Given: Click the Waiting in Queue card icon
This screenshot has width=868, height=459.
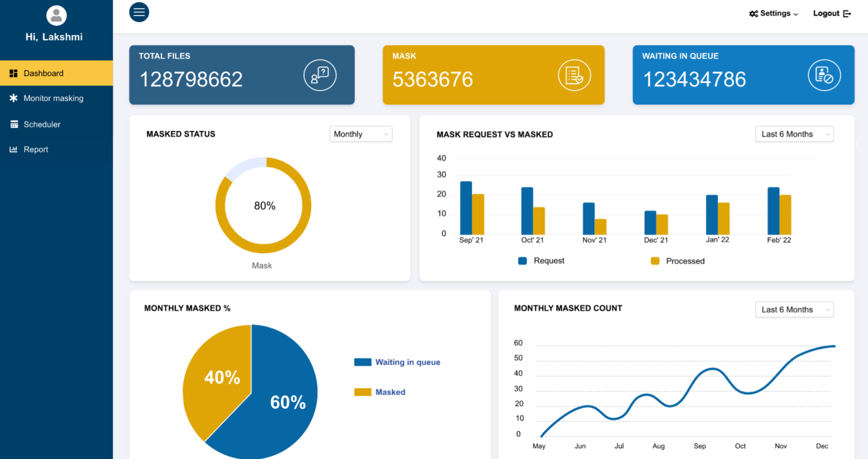Looking at the screenshot, I should [824, 75].
